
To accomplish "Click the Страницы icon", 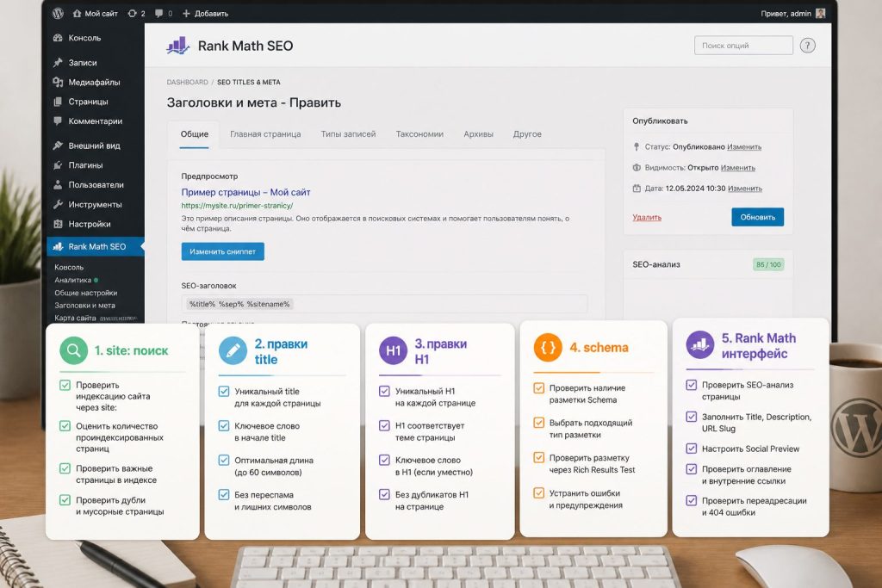I will (58, 102).
